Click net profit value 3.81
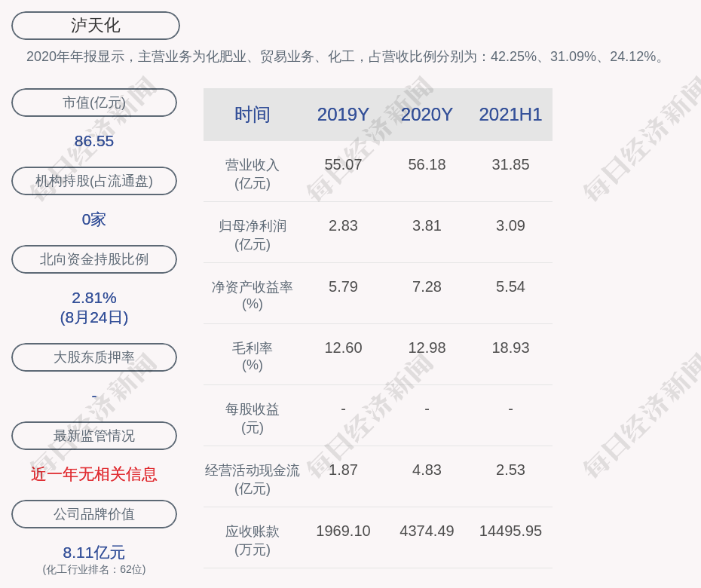 (x=427, y=226)
